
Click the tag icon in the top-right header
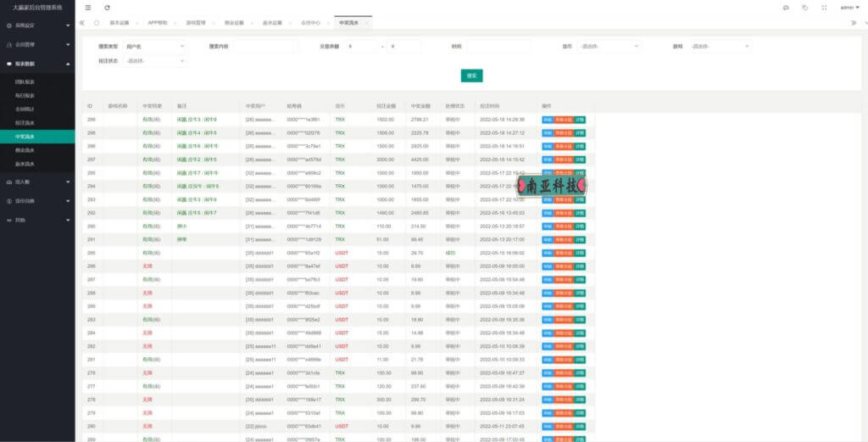tap(805, 8)
